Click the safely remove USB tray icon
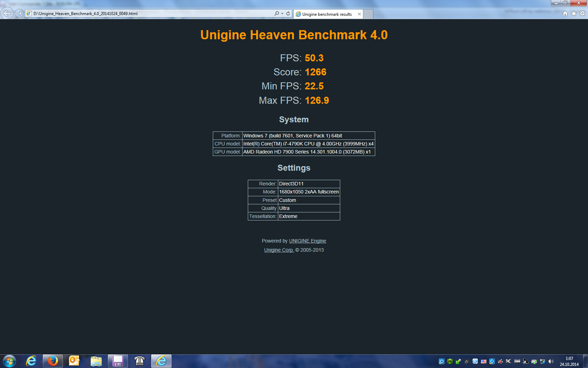Screen dimensions: 588x368 tap(458, 361)
